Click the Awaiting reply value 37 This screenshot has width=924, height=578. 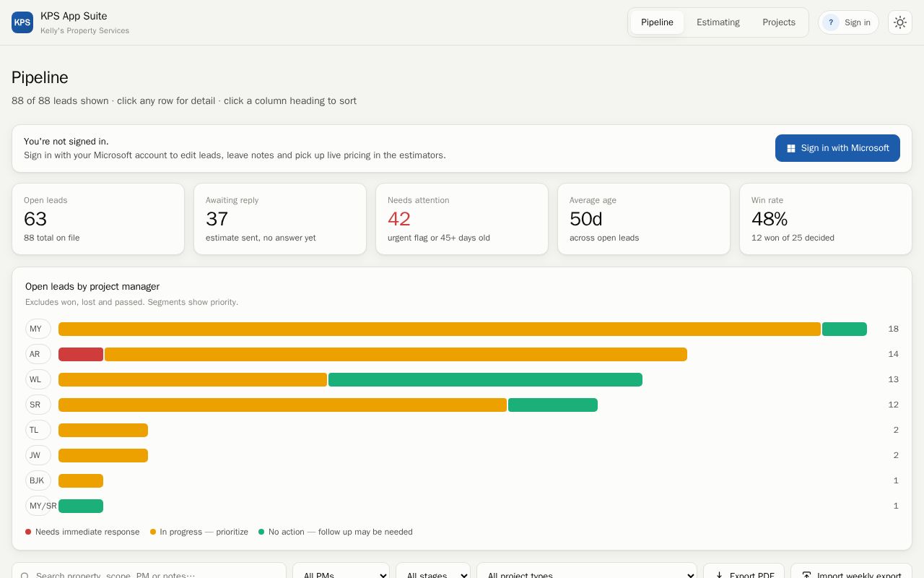tap(217, 219)
